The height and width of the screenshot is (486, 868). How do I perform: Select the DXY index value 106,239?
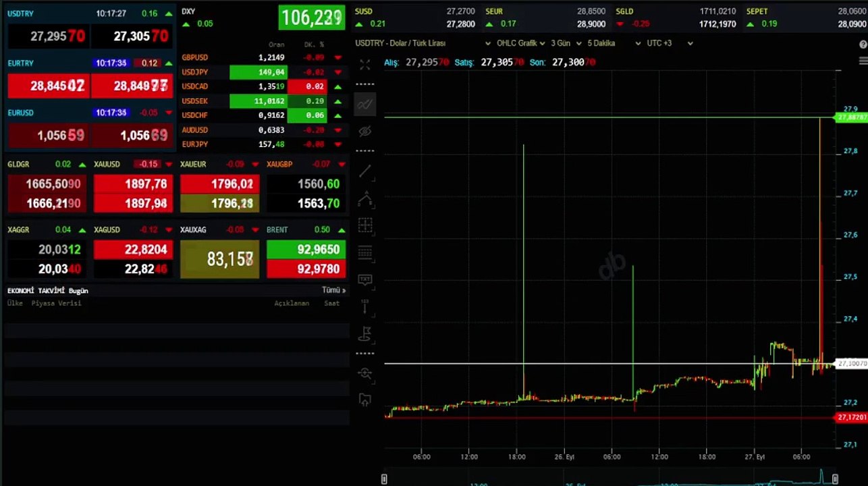tap(312, 18)
